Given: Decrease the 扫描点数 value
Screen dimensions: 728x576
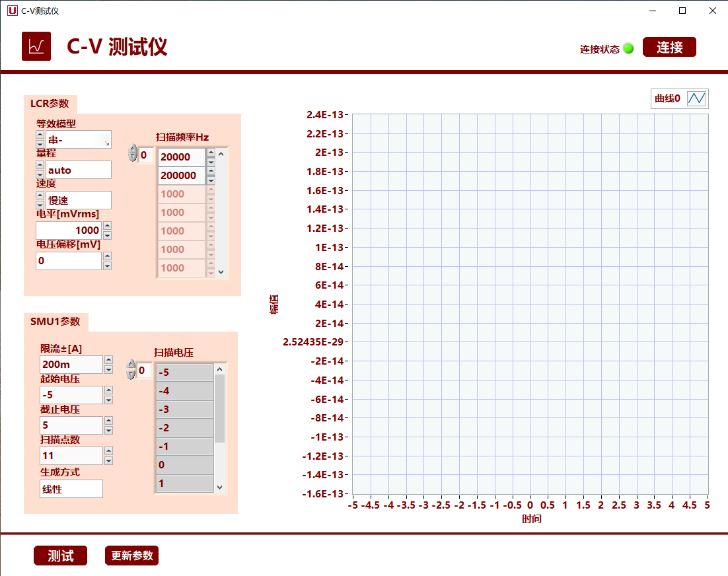Looking at the screenshot, I should point(108,460).
